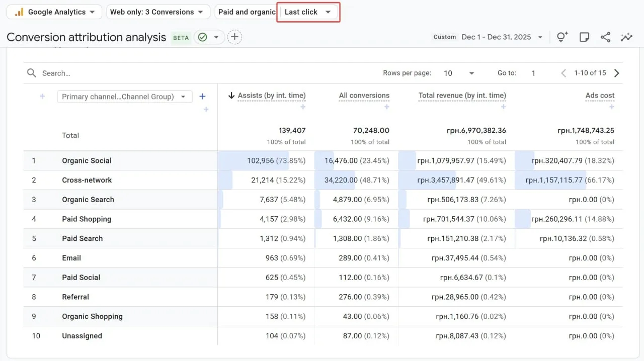This screenshot has height=361, width=644.
Task: Click the notes icon in header
Action: (x=584, y=37)
